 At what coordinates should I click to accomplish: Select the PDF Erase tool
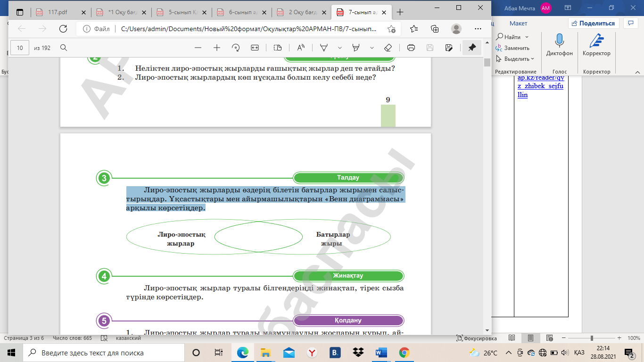pyautogui.click(x=388, y=48)
